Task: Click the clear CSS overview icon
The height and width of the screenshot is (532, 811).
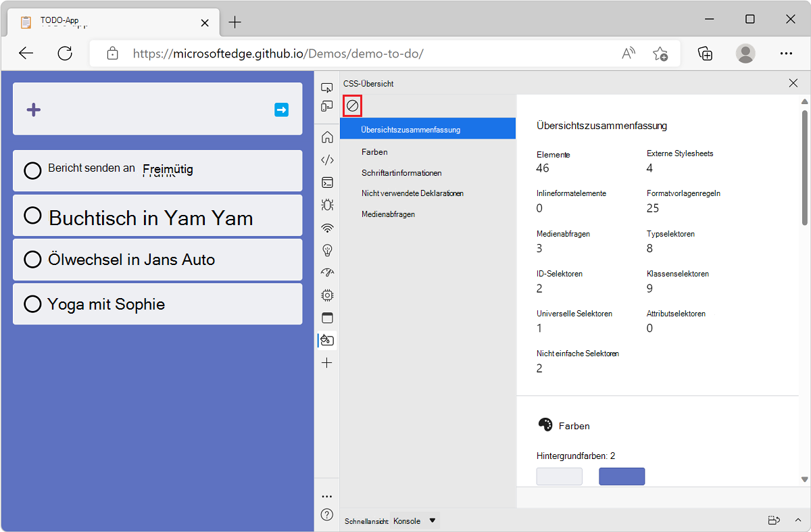Action: pos(353,105)
